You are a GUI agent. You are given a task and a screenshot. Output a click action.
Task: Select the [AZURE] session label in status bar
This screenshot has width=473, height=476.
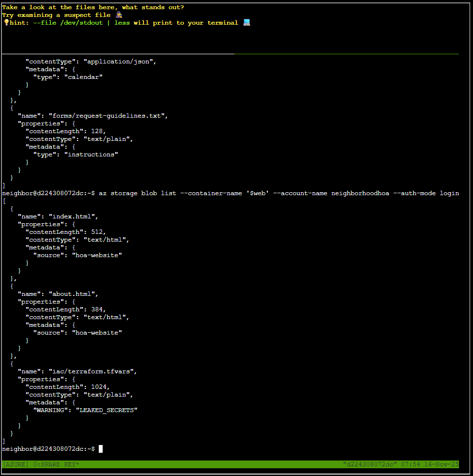point(15,464)
